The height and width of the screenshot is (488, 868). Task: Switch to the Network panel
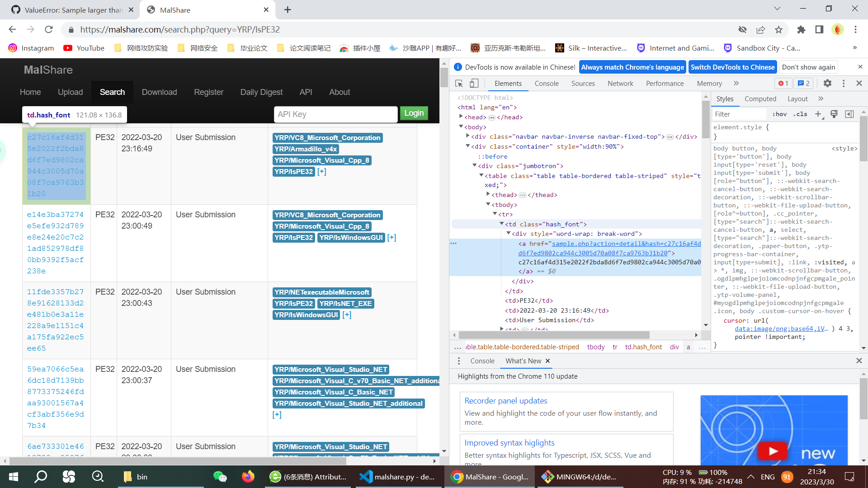click(x=620, y=83)
